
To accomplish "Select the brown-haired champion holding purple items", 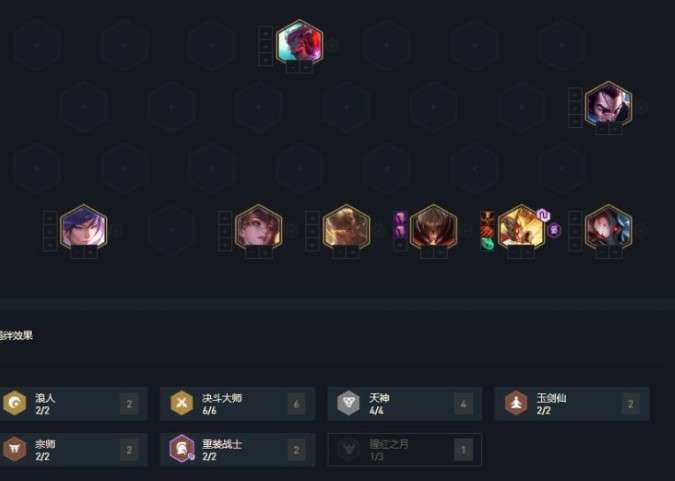I will tap(433, 228).
